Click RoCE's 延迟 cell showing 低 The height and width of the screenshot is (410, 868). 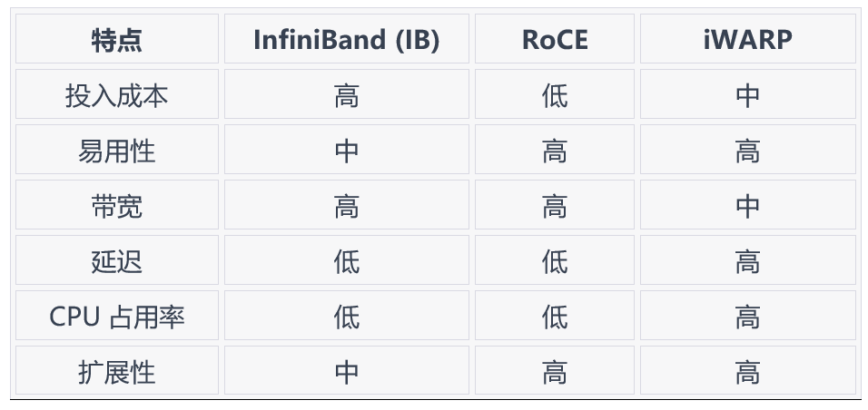coord(555,261)
